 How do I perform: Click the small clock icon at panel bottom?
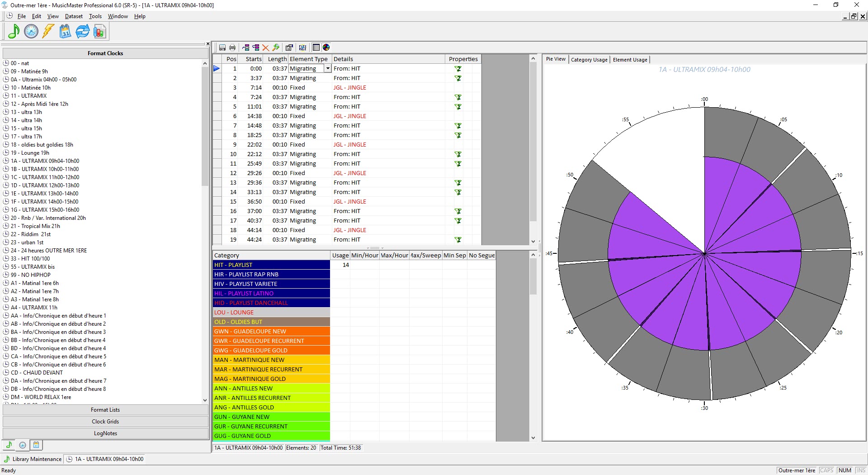pos(23,445)
